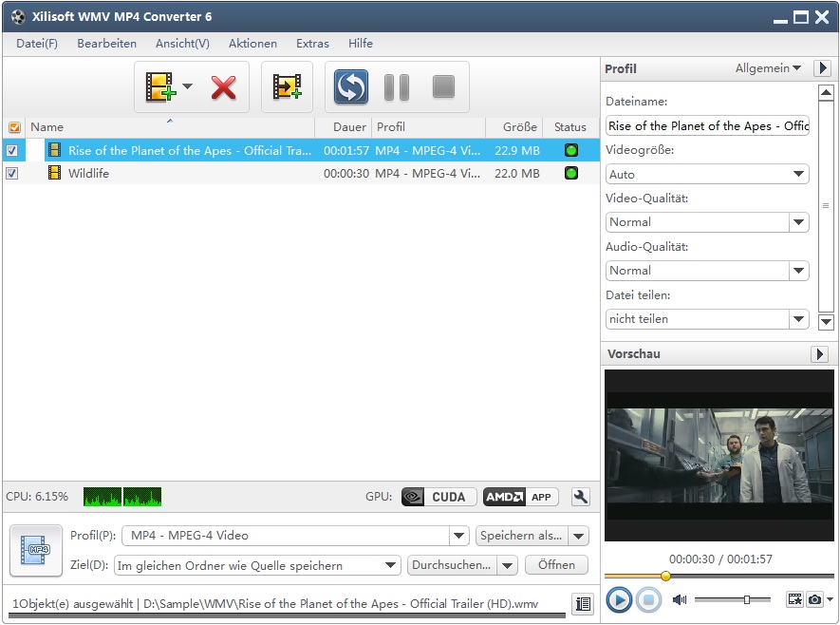Open the Aktionen menu
840x625 pixels.
[252, 44]
